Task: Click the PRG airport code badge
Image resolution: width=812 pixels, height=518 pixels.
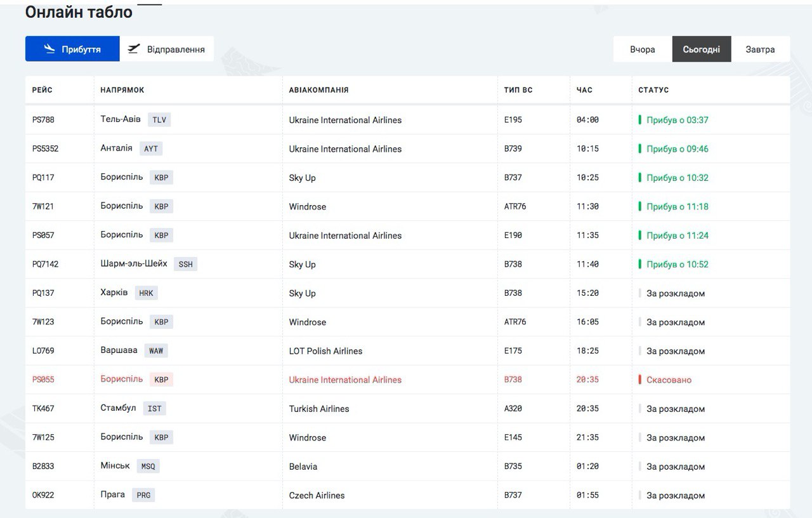Action: click(x=143, y=495)
